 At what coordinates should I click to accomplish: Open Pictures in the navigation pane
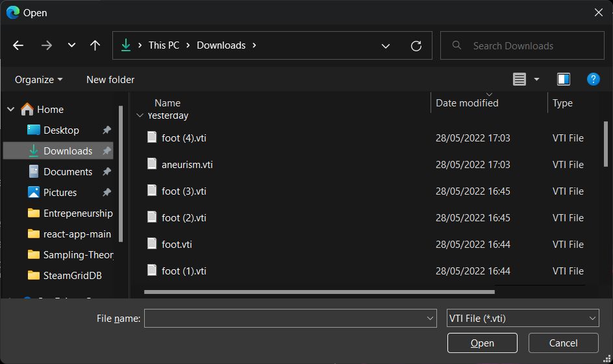(60, 192)
